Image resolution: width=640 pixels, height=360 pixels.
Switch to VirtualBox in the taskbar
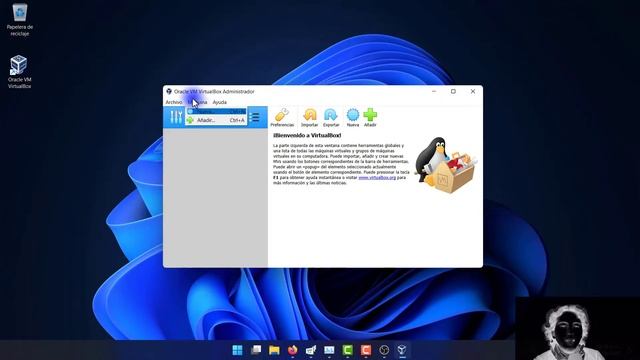402,350
